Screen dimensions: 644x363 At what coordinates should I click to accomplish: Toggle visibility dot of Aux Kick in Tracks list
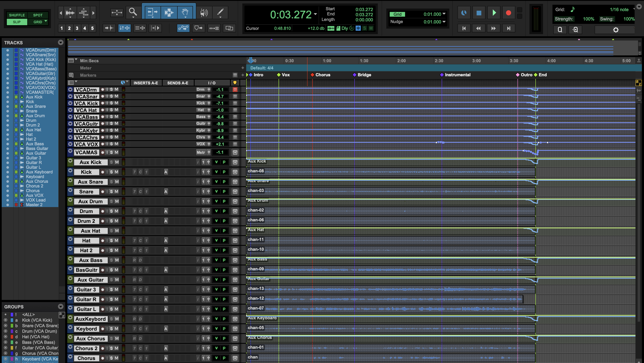pos(8,97)
